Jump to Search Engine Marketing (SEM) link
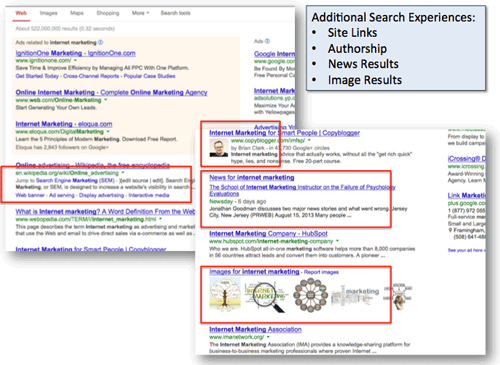This screenshot has height=365, width=500. tap(75, 180)
